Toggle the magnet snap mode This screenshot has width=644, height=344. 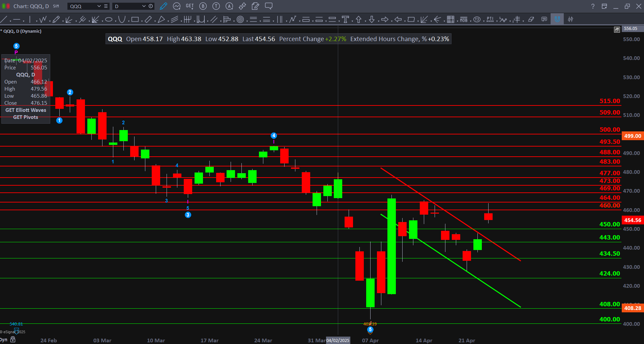coord(557,19)
